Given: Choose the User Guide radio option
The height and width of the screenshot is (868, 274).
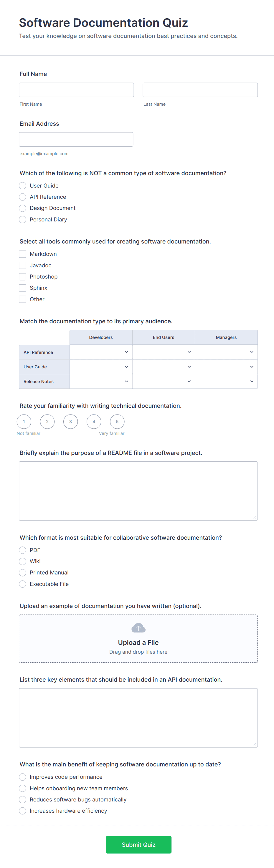Looking at the screenshot, I should point(23,186).
